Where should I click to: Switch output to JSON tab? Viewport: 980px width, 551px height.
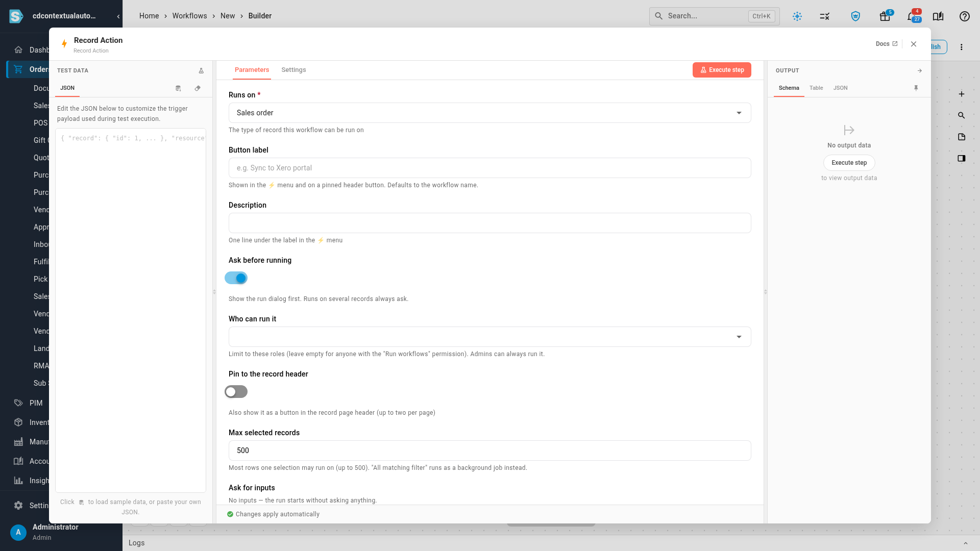pos(840,88)
